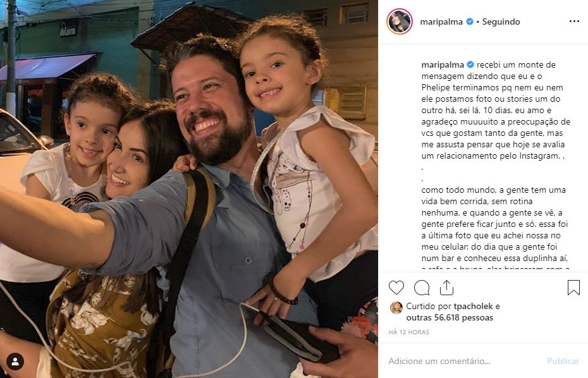View the outras 56.618 pessoas likes list
Screen dimensions: 588x378
pyautogui.click(x=450, y=317)
